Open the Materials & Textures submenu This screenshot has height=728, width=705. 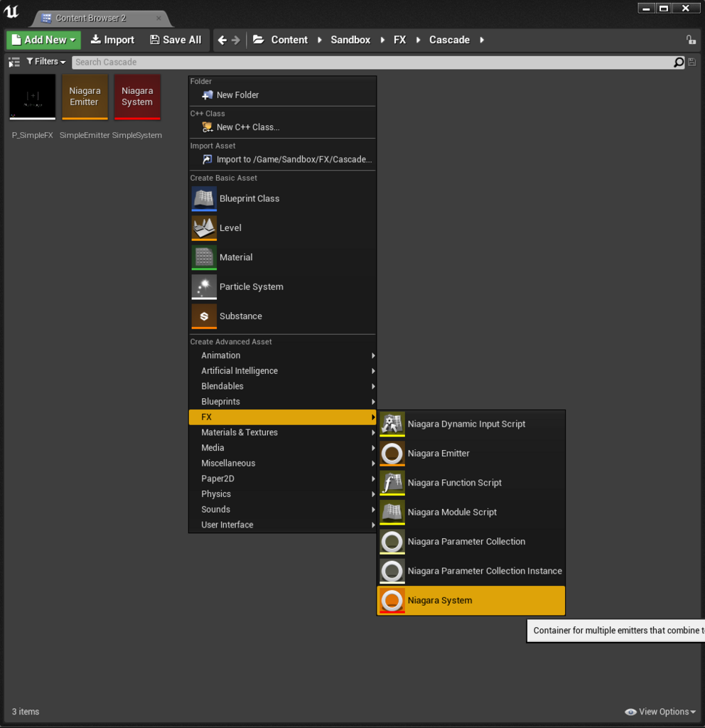(282, 432)
